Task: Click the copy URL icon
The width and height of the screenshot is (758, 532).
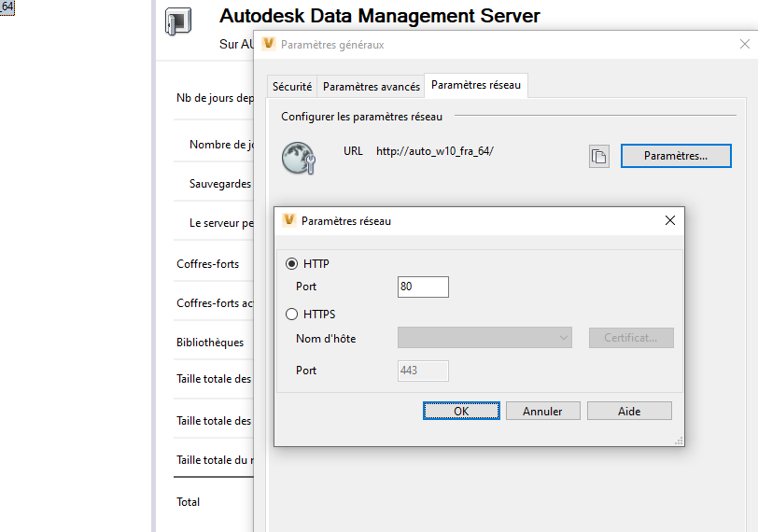Action: [598, 156]
